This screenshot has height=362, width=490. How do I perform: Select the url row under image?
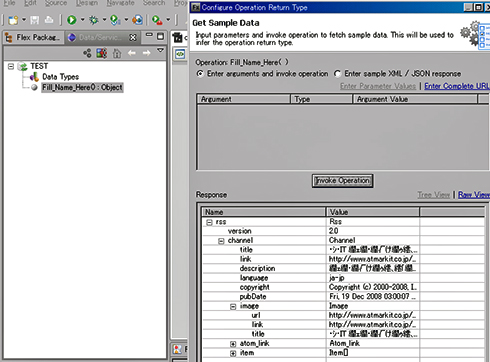click(x=343, y=315)
